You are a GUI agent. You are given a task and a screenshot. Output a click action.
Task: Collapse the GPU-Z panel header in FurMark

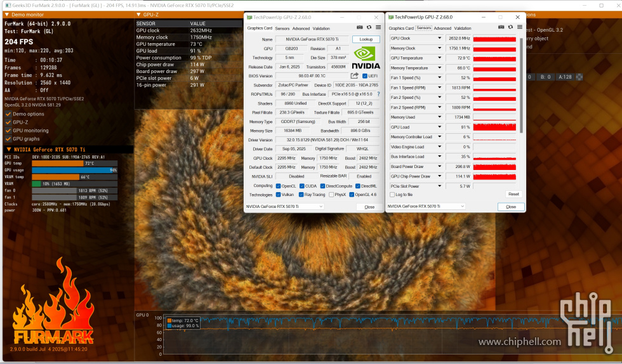(138, 15)
